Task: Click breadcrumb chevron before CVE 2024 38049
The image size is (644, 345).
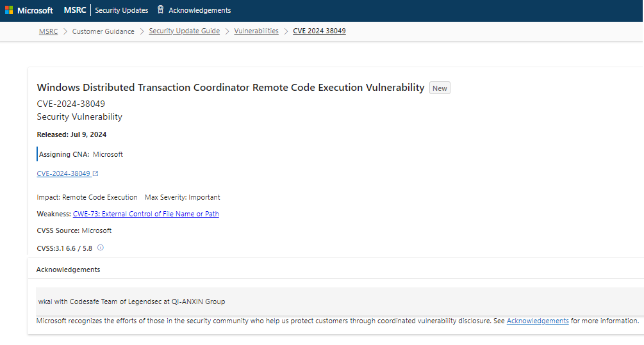Action: click(x=286, y=31)
